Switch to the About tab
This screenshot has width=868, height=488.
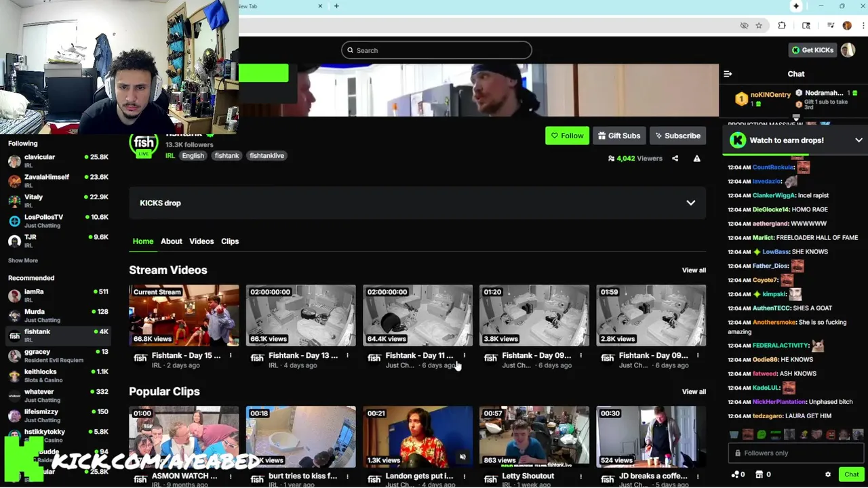click(x=172, y=241)
